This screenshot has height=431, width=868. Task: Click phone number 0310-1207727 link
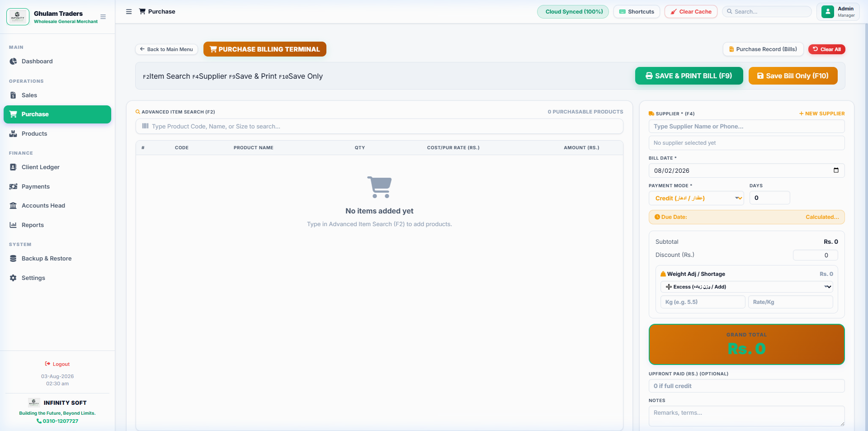pyautogui.click(x=57, y=421)
